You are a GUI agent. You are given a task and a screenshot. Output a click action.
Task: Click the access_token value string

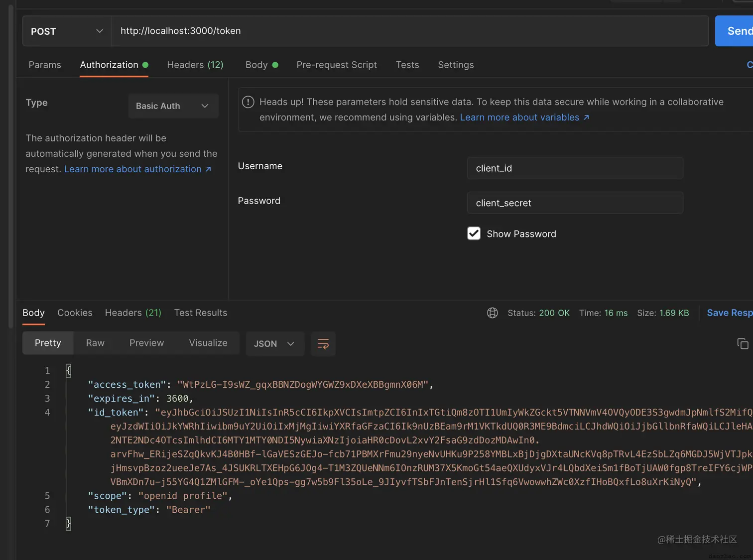click(303, 384)
